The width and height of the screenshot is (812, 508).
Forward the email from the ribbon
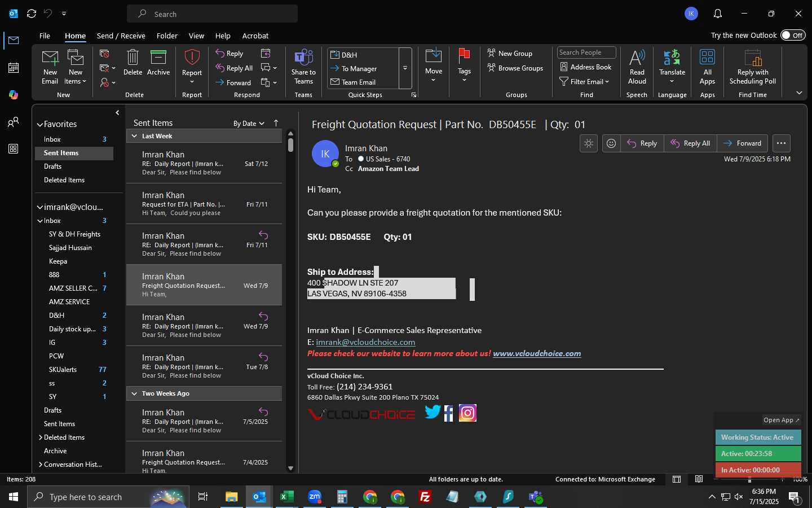[233, 83]
